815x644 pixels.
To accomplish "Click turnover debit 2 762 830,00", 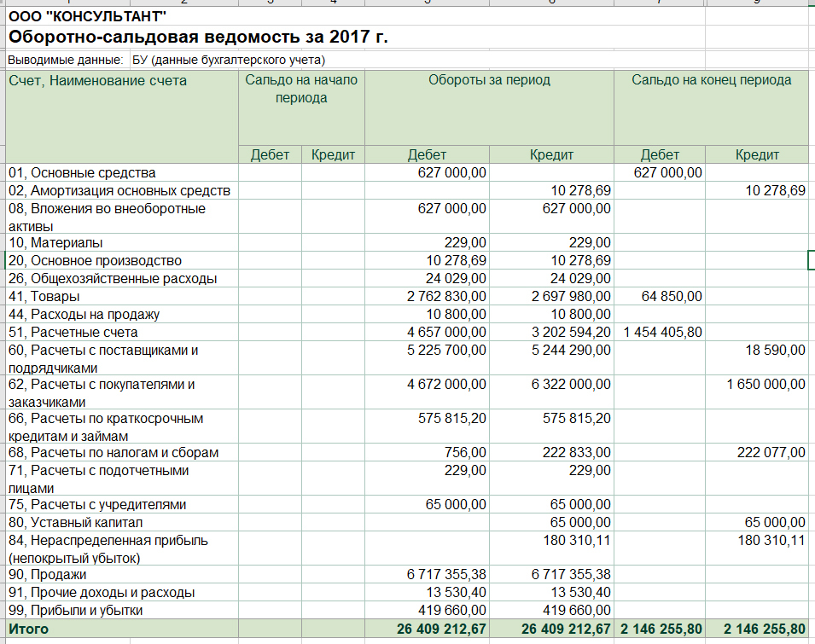I will 446,296.
